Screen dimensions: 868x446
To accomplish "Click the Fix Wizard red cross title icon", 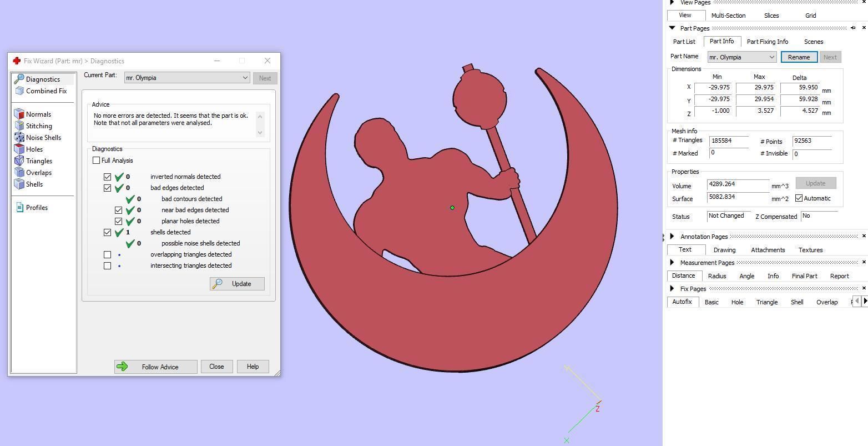I will (17, 61).
